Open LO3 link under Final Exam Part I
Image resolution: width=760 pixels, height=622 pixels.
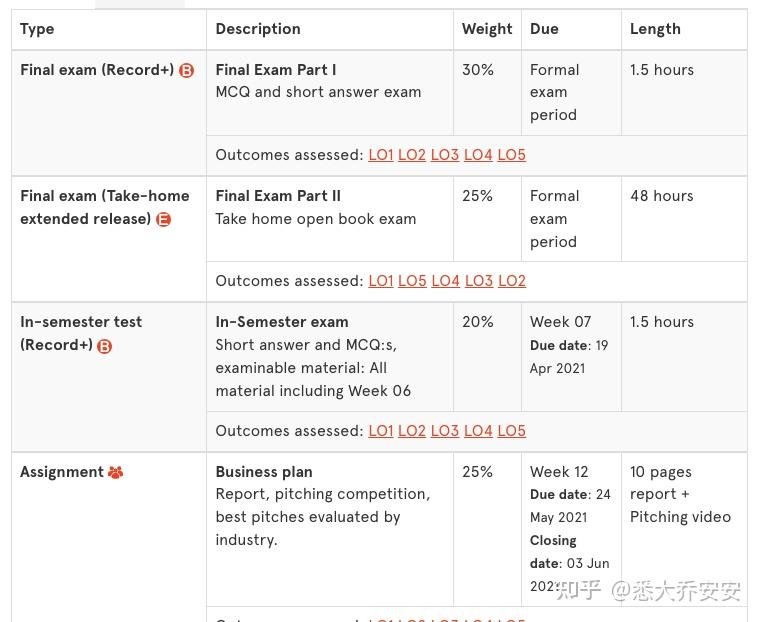[x=445, y=155]
